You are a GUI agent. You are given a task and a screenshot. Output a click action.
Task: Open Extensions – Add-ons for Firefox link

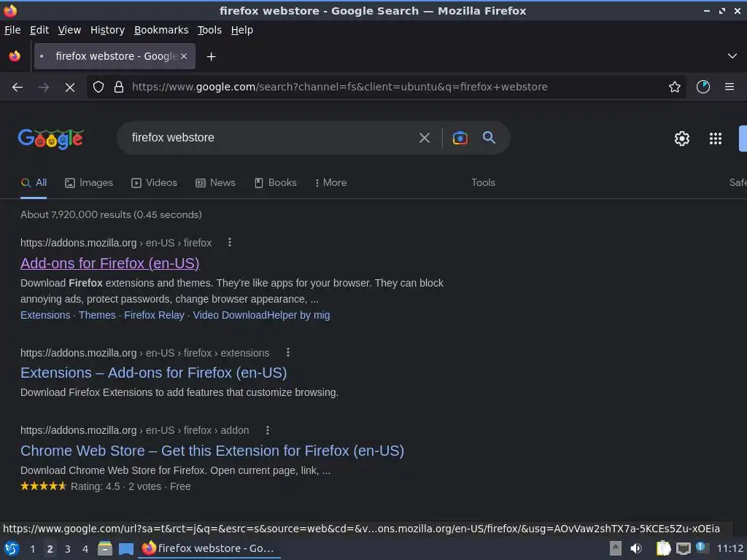pos(153,373)
